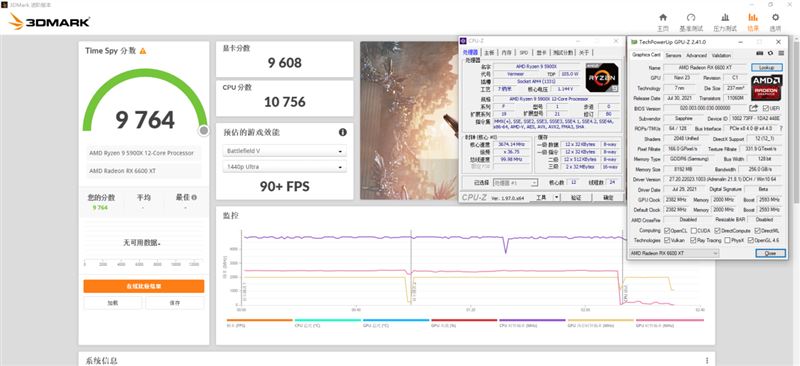Viewport: 800px width, 366px height.
Task: Click the Time Spy score warning icon
Action: pyautogui.click(x=143, y=51)
